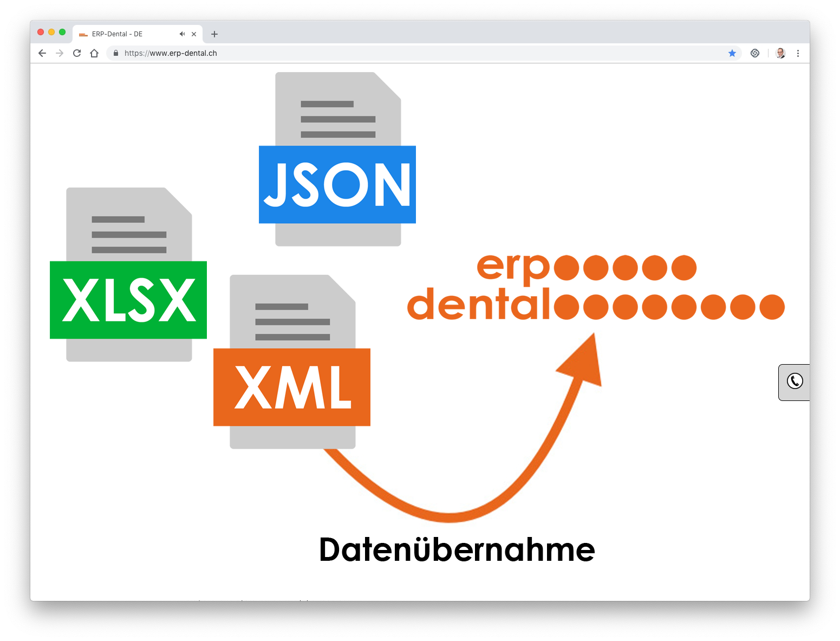Close the window with red button
Screen dimensions: 840x641
41,32
